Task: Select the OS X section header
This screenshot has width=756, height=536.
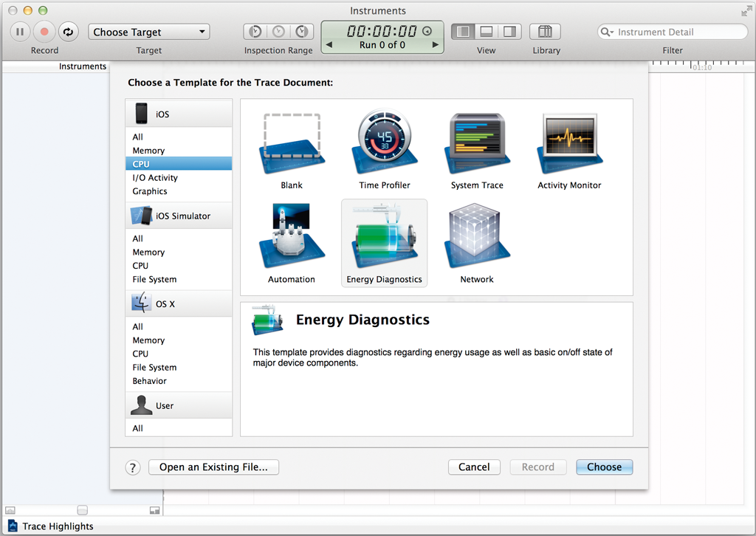Action: (x=179, y=303)
